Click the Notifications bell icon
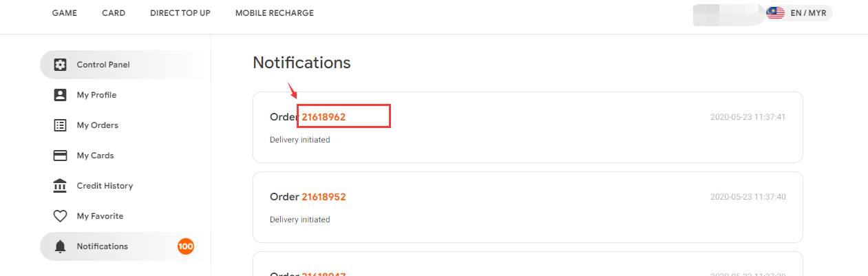Screen dimensions: 868x276 tap(60, 246)
